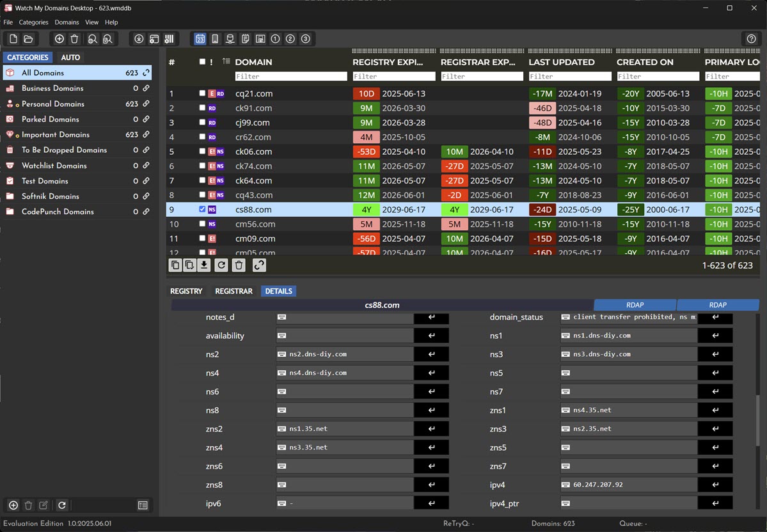Select the DETAILS tab

pyautogui.click(x=279, y=291)
